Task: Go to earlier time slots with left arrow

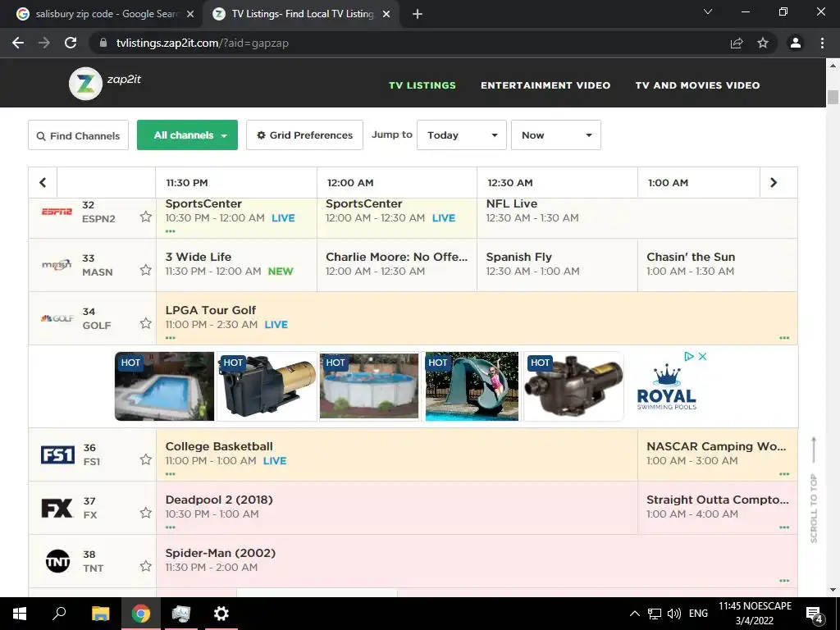Action: [x=43, y=183]
